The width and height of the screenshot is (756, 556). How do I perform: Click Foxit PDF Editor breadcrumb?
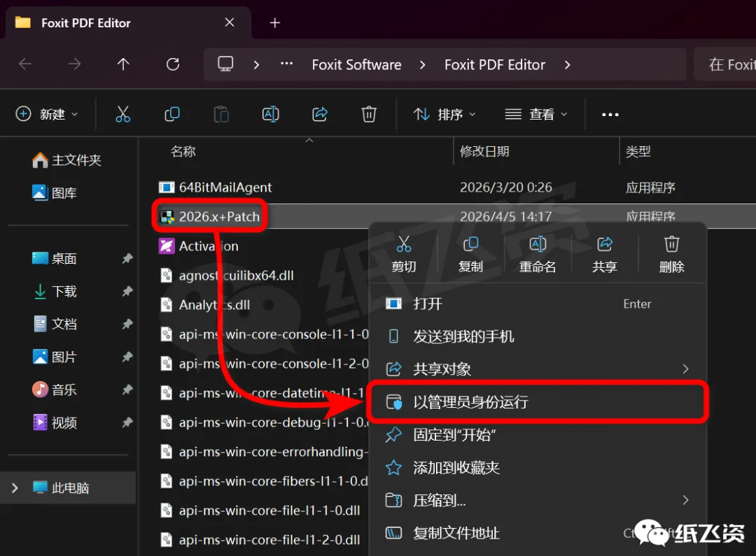[x=495, y=64]
